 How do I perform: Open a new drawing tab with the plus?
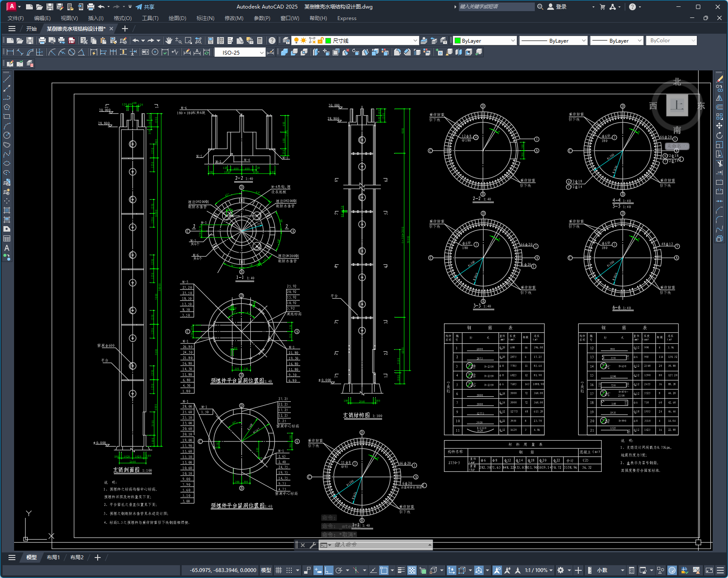[125, 29]
